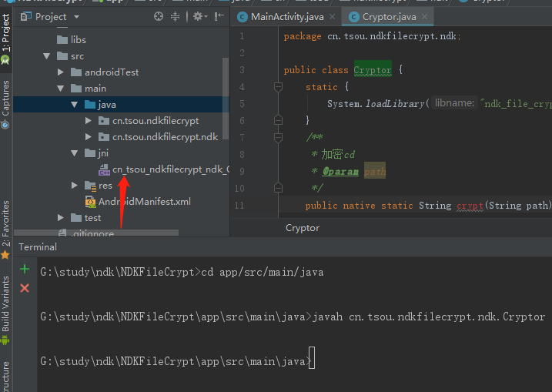Expand the test folder
552x392 pixels.
(x=61, y=218)
